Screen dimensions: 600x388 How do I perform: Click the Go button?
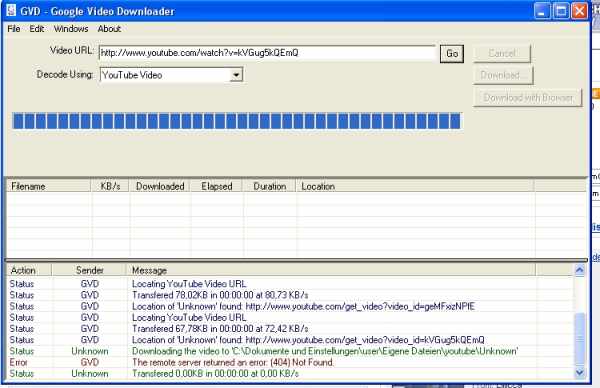(452, 54)
